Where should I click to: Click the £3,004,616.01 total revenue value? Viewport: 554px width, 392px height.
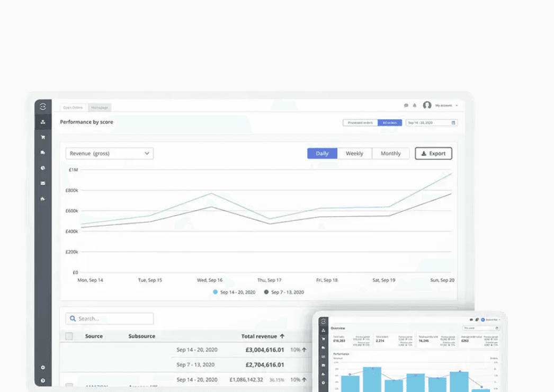pyautogui.click(x=265, y=350)
